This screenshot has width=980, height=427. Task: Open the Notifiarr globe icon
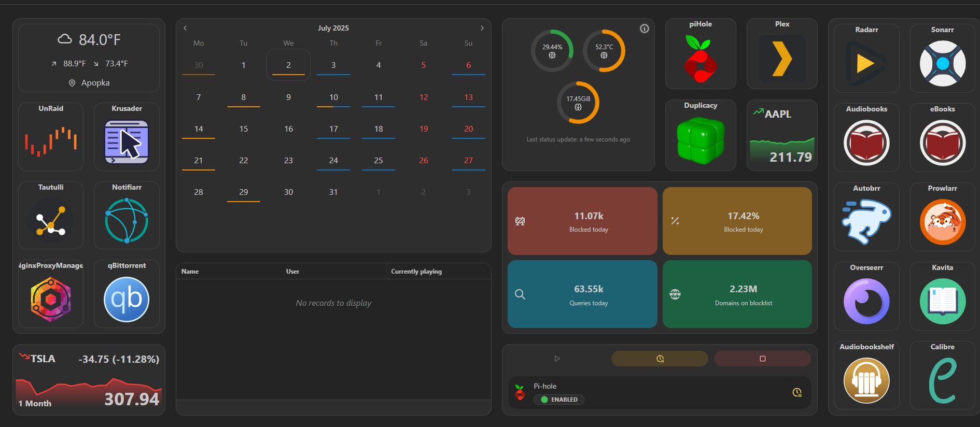tap(127, 221)
